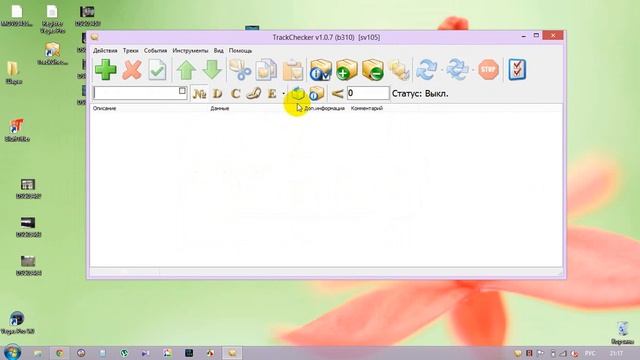Select the Recycle Bin desktop icon
640x360 pixels.
(x=622, y=333)
